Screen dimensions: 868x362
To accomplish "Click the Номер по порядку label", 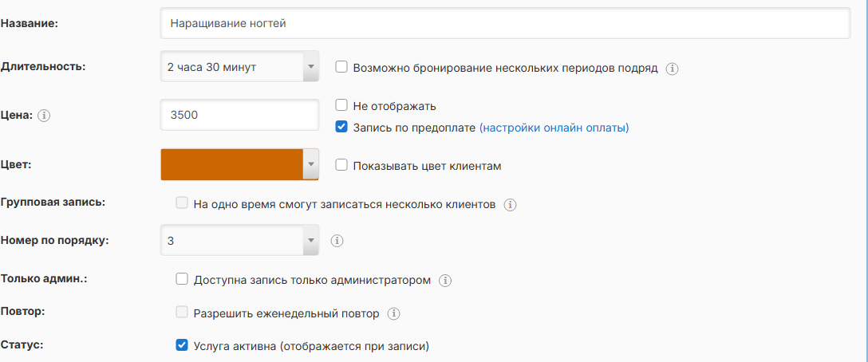I will [x=55, y=240].
